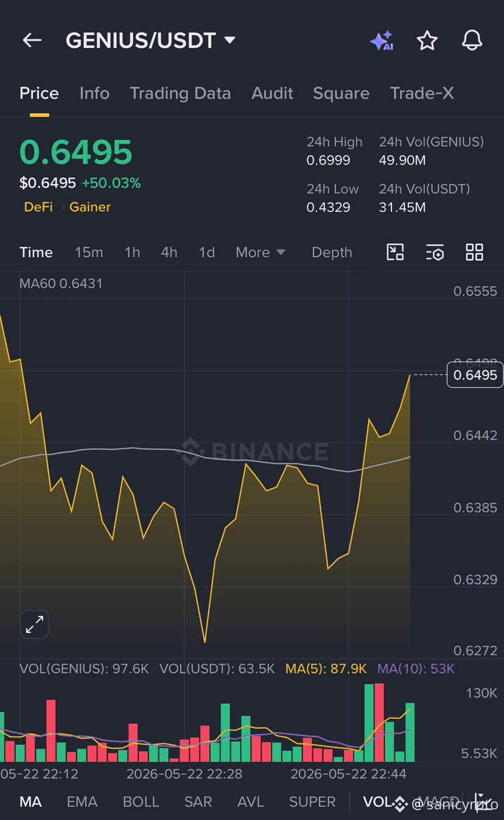This screenshot has height=820, width=504.
Task: Toggle the VOL sub-indicator
Action: 376,802
